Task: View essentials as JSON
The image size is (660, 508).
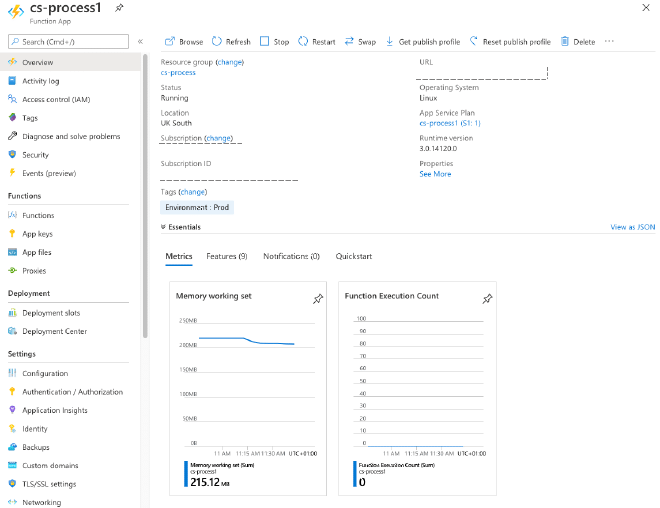Action: [x=633, y=227]
